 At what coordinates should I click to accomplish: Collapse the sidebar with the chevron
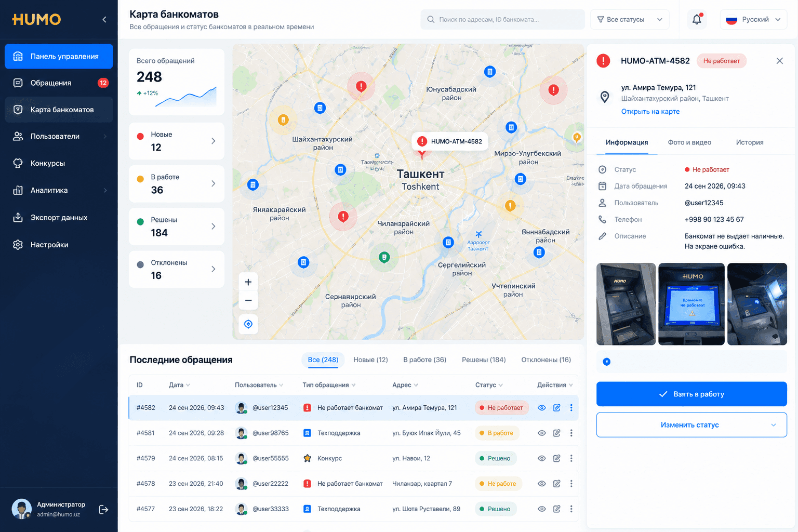tap(104, 19)
